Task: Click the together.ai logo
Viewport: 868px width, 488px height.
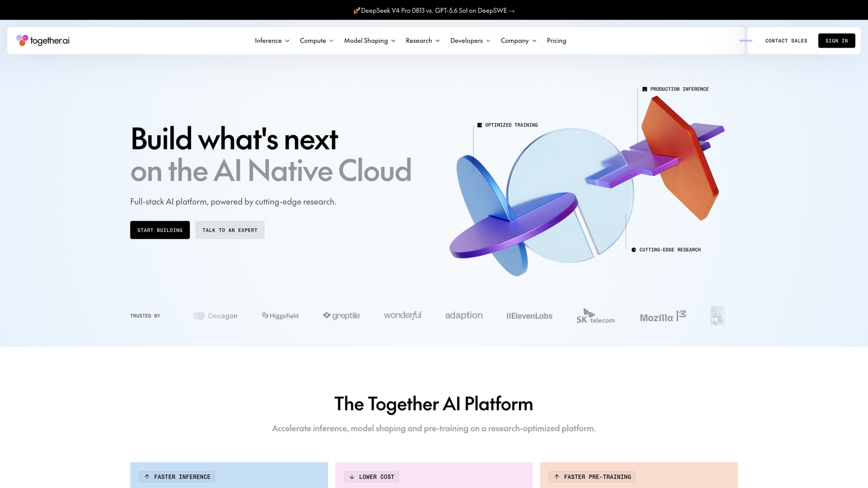Action: (43, 41)
